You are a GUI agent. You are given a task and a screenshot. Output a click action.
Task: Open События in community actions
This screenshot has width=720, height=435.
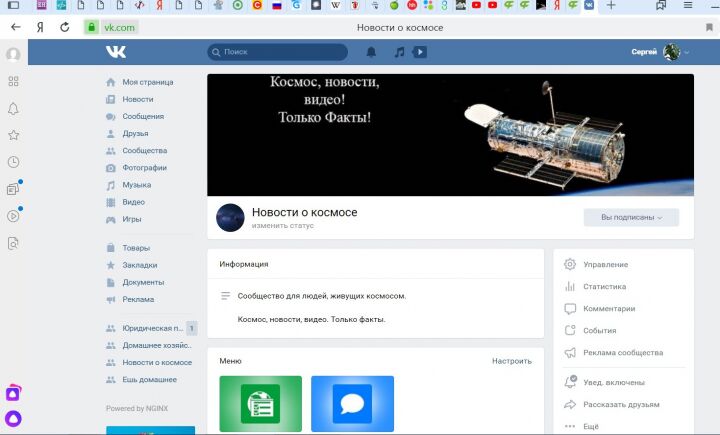coord(599,331)
